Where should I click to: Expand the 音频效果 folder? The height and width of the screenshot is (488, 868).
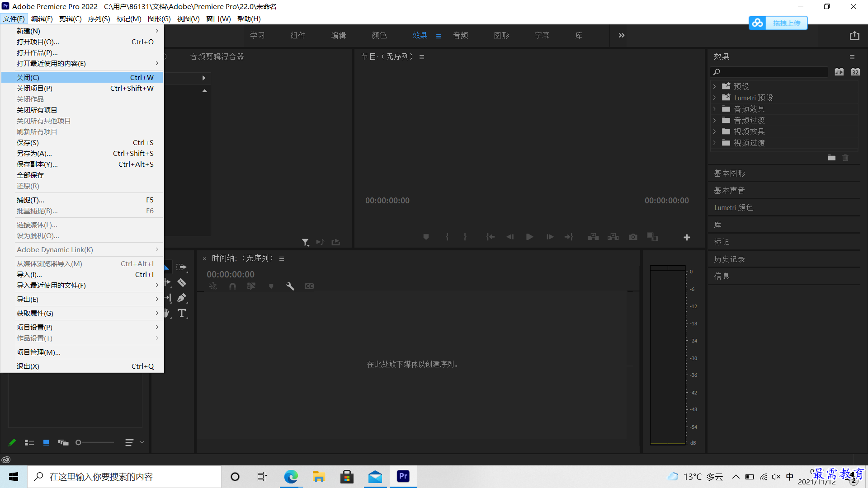coord(715,109)
